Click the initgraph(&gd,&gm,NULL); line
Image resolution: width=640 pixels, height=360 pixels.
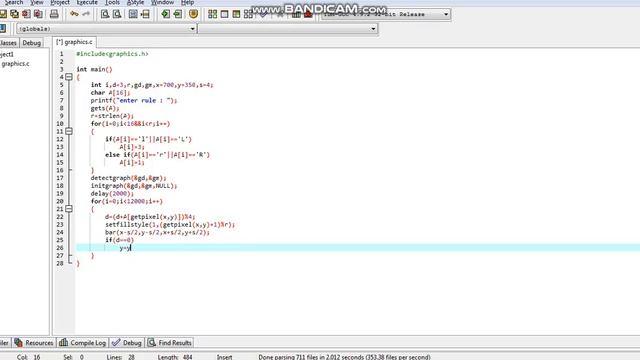pyautogui.click(x=134, y=186)
